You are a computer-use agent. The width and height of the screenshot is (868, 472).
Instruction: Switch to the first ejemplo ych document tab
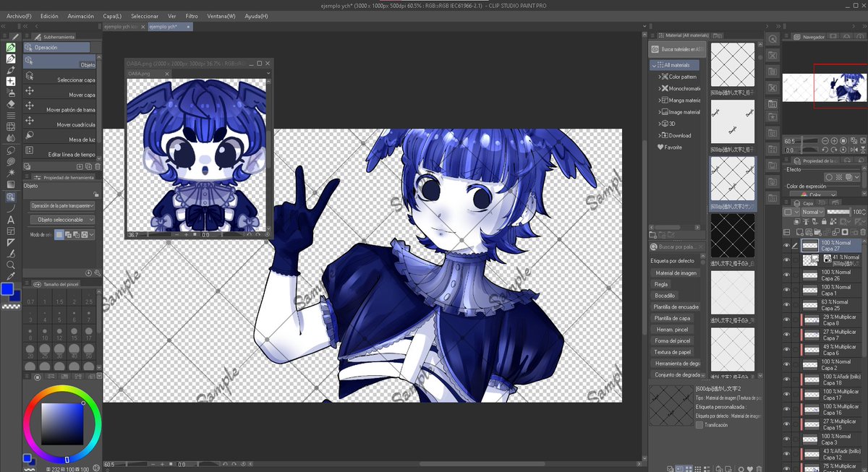click(124, 27)
